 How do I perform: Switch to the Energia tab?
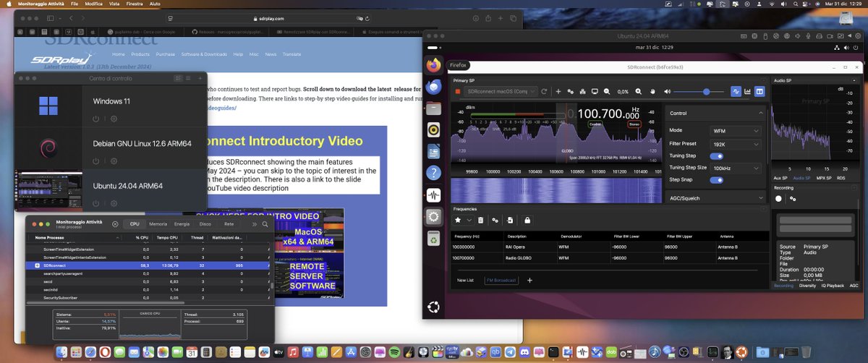(182, 224)
